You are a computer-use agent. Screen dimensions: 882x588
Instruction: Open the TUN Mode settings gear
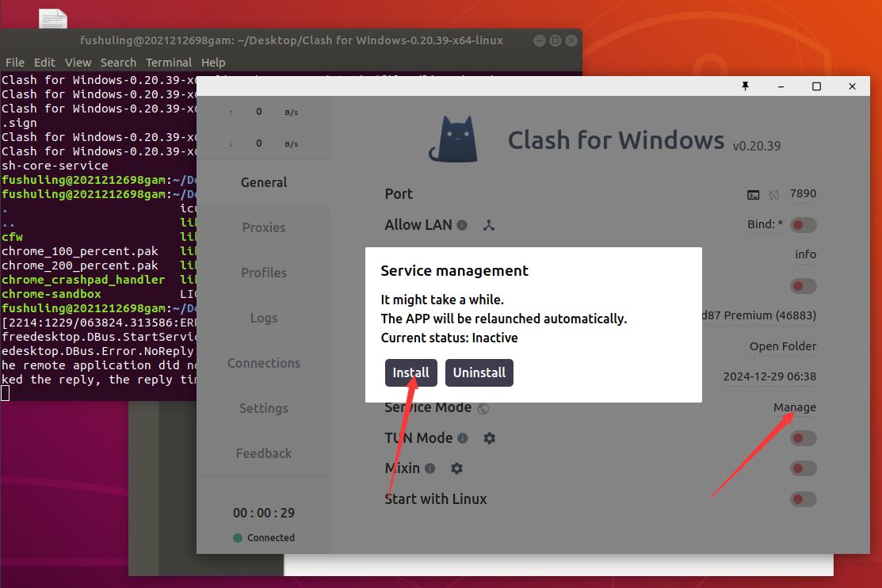(490, 437)
